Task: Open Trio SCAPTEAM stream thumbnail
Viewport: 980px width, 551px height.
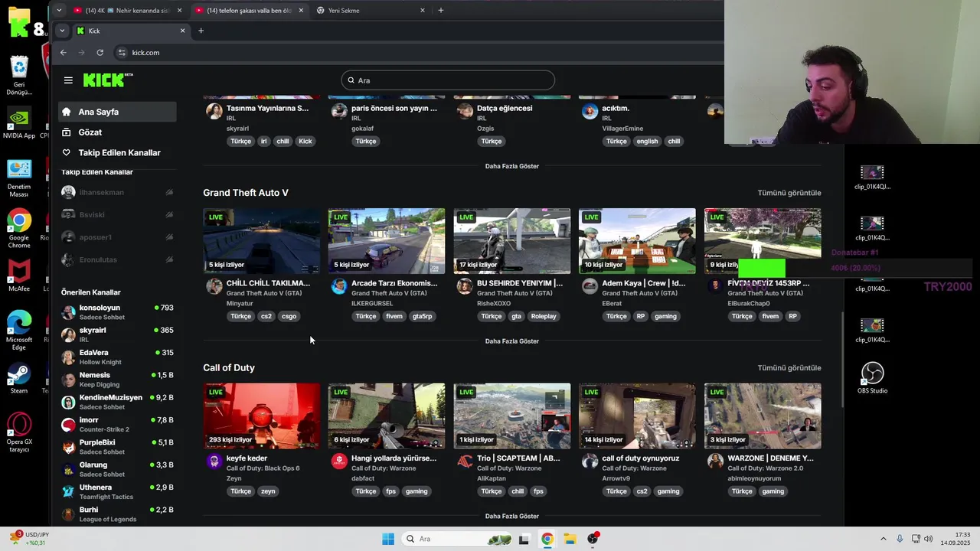Action: coord(511,416)
